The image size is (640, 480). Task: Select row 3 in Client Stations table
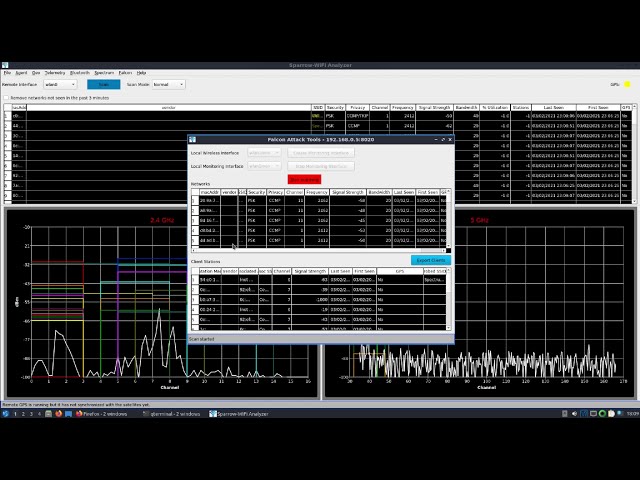(x=319, y=300)
